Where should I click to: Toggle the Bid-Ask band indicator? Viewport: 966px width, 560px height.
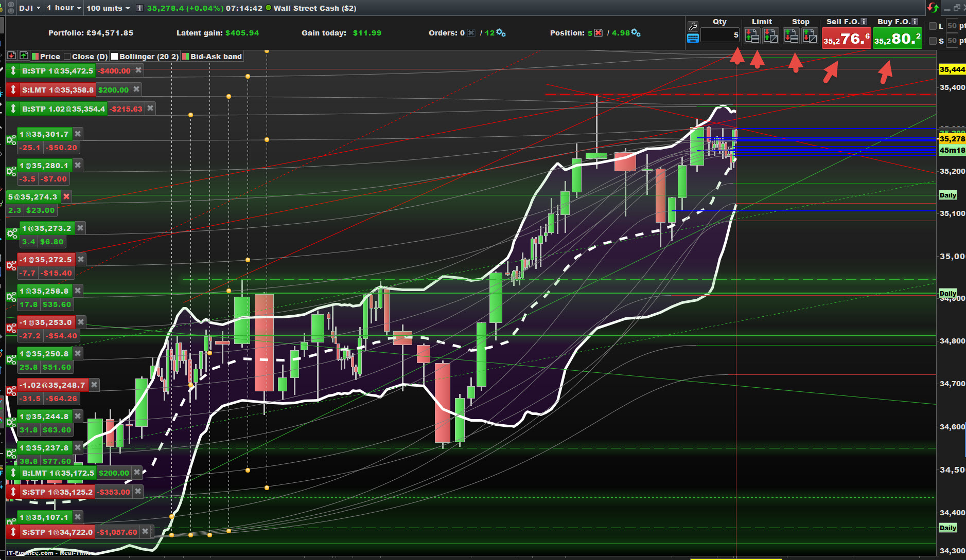[212, 57]
